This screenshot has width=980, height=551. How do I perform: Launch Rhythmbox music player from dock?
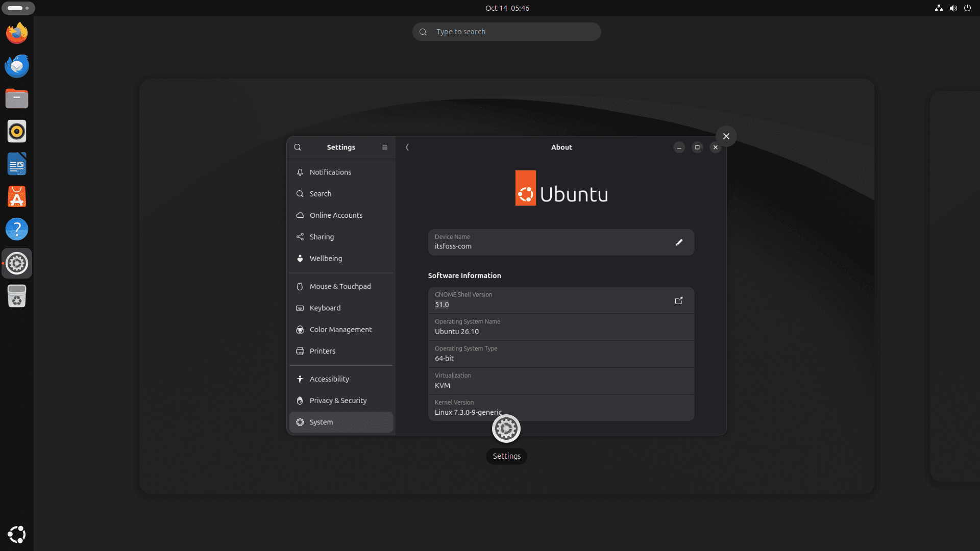[x=17, y=131]
